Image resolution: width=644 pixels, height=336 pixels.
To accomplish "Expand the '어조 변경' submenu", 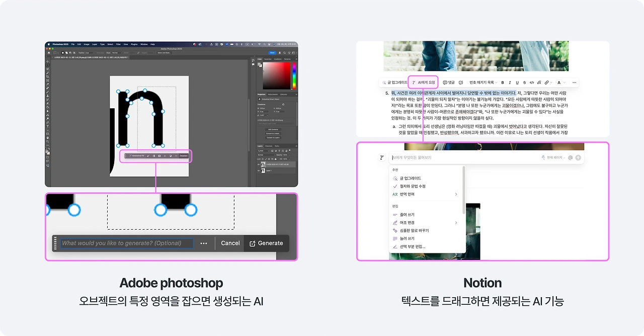I will pos(425,223).
